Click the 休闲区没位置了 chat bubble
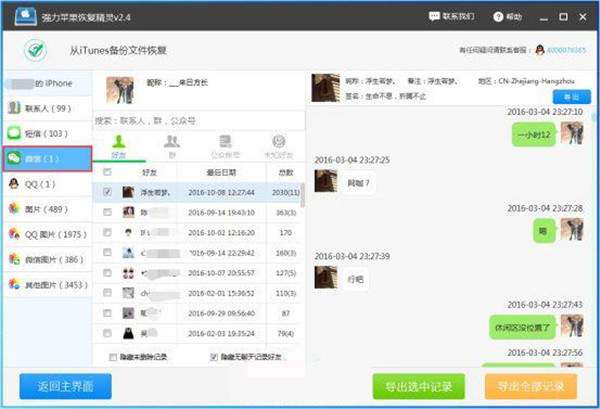The image size is (600, 409). point(522,328)
